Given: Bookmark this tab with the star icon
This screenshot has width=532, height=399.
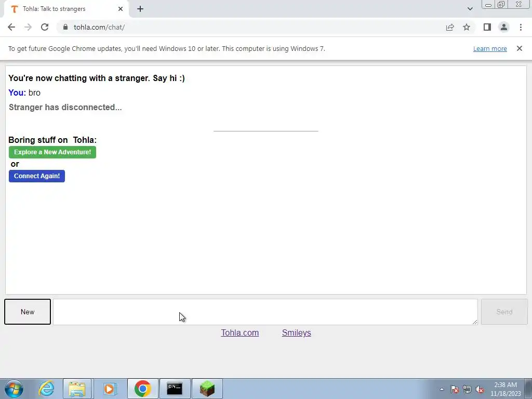Looking at the screenshot, I should point(467,27).
